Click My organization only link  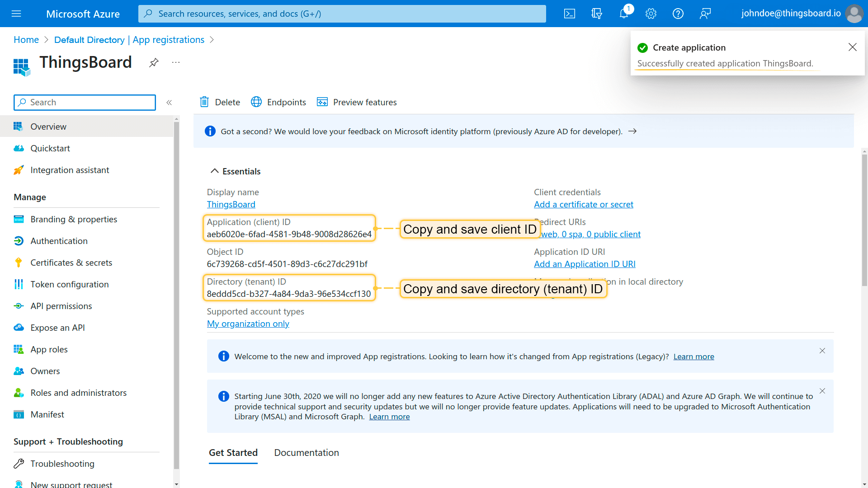click(x=248, y=324)
